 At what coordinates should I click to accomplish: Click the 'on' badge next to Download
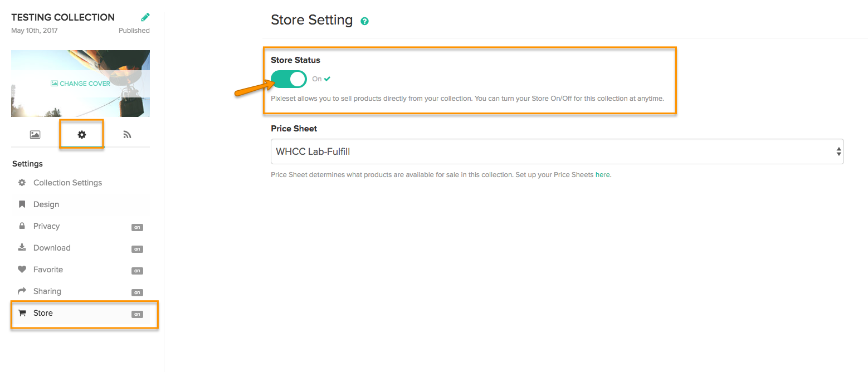(137, 249)
